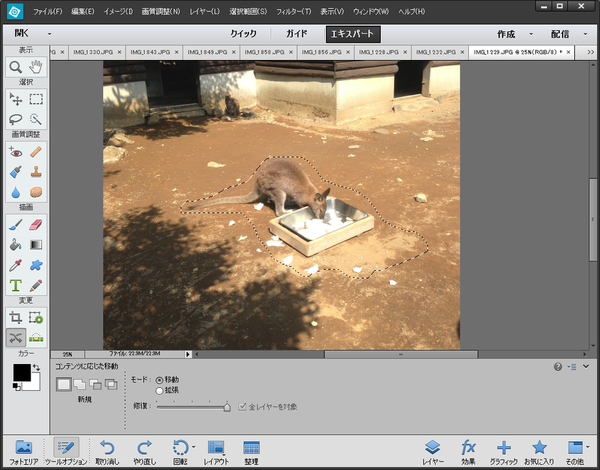Image resolution: width=600 pixels, height=470 pixels.
Task: Open the tool options panel flyout menu
Action: 572,367
